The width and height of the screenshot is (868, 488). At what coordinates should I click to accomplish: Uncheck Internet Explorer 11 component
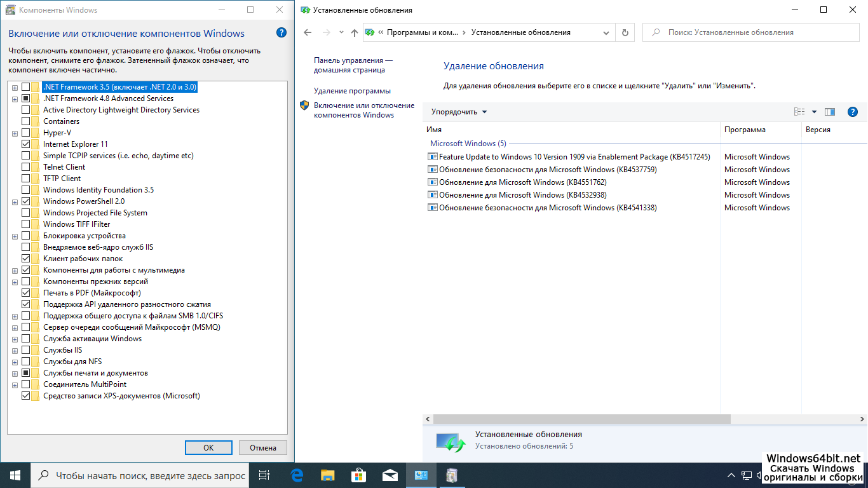(26, 144)
